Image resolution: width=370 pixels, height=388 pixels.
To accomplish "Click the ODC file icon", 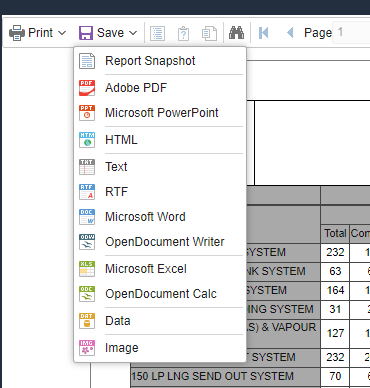I will coord(87,294).
